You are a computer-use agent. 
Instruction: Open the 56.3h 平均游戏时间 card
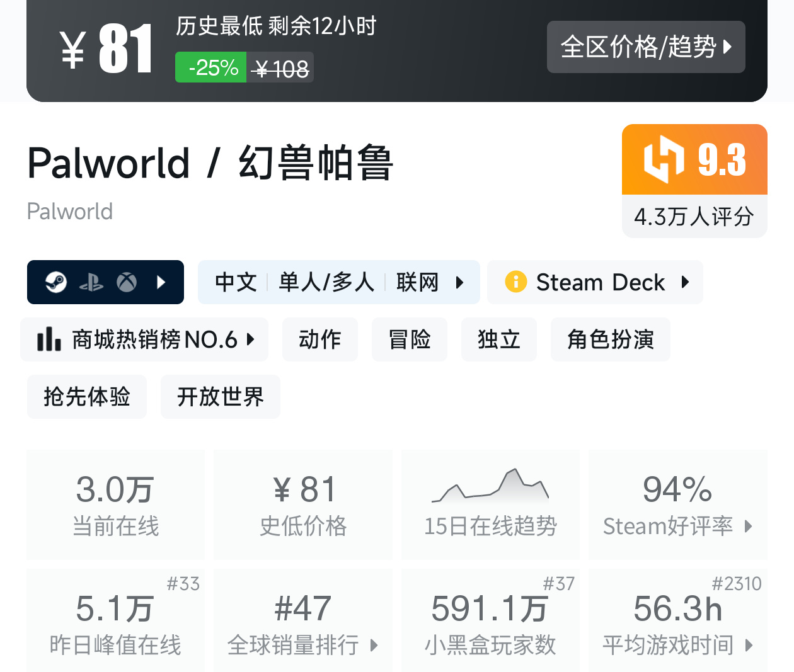[678, 620]
